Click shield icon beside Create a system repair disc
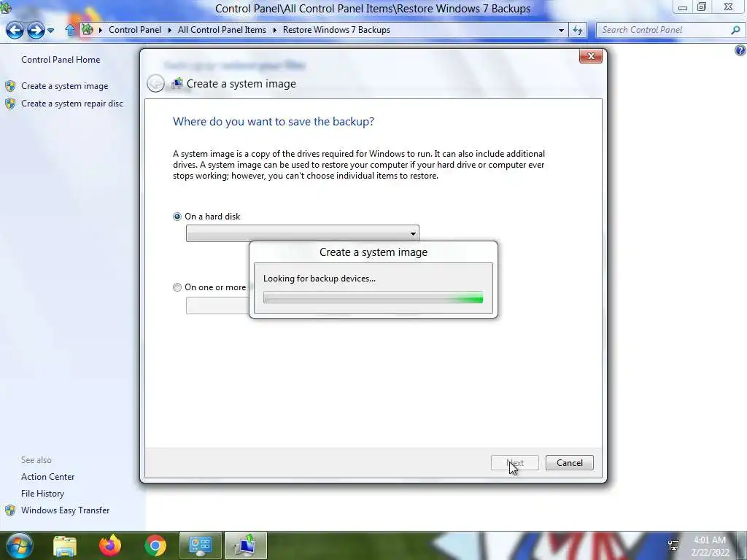 tap(10, 104)
